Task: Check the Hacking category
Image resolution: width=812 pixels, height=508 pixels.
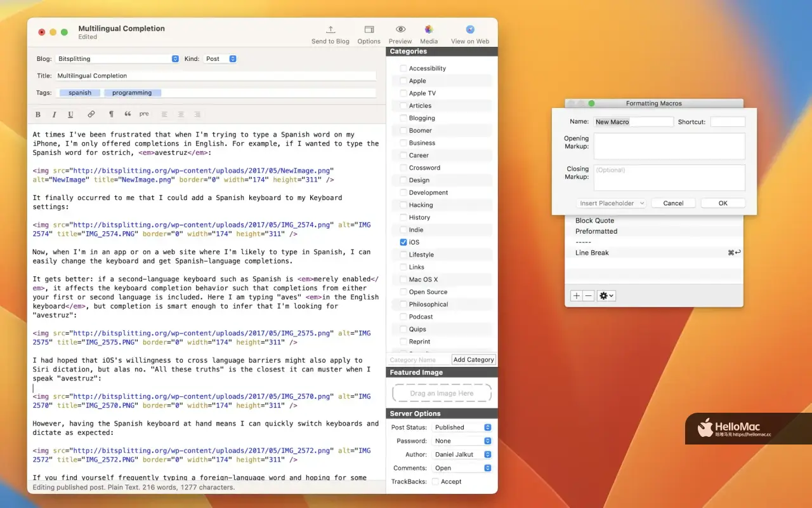Action: pyautogui.click(x=403, y=205)
